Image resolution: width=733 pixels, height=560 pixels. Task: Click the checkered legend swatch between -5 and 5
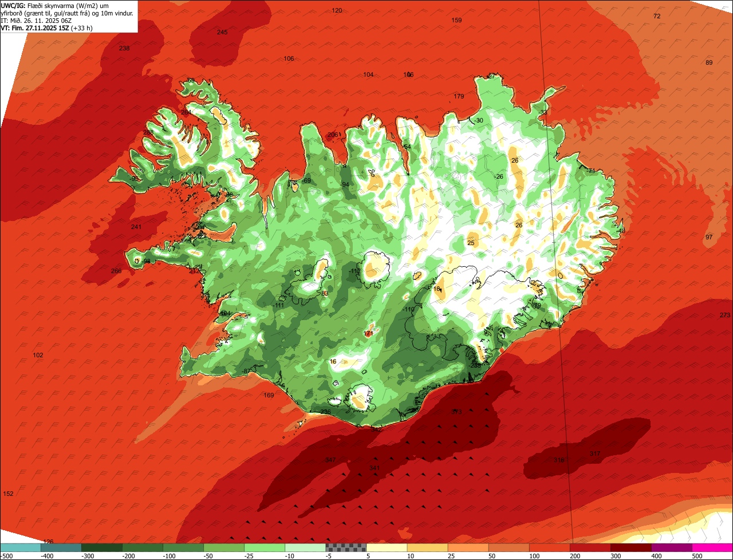pos(346,547)
